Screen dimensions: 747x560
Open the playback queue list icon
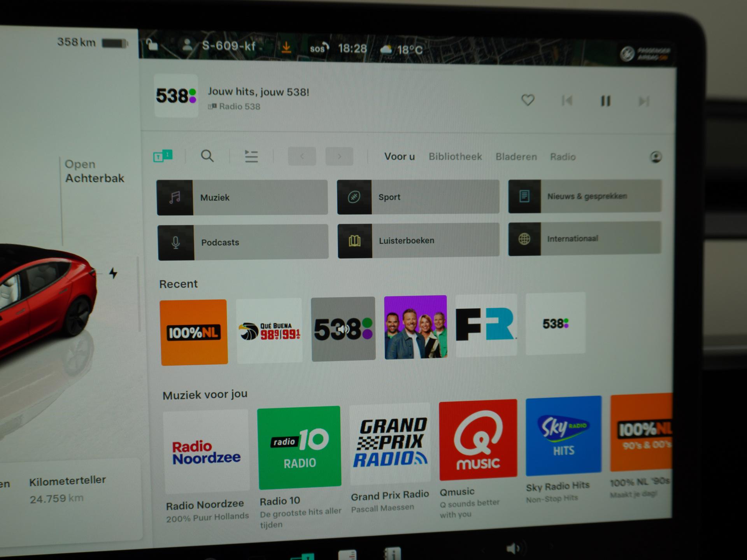click(251, 156)
